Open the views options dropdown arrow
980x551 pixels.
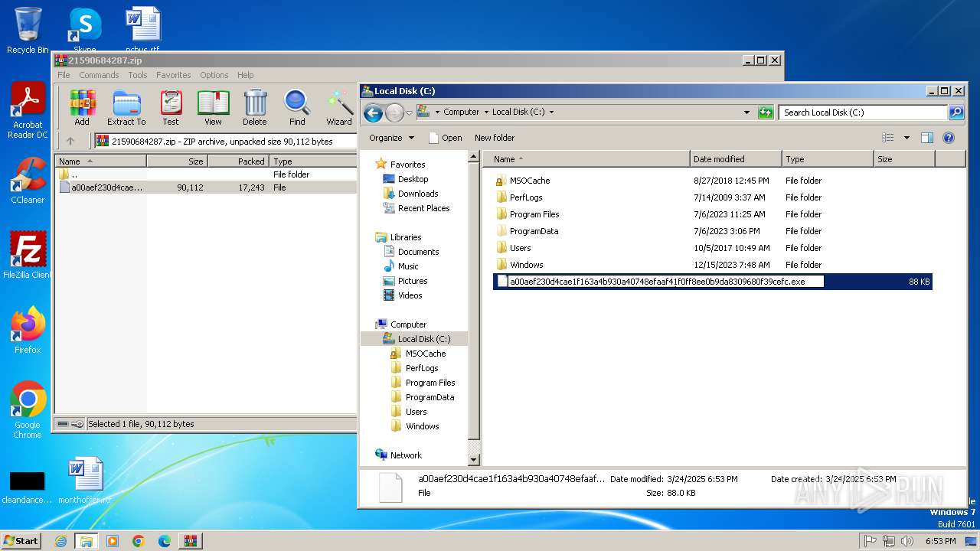point(906,138)
